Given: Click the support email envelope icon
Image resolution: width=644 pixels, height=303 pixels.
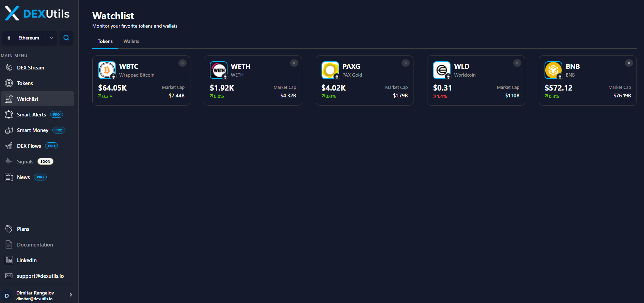Looking at the screenshot, I should coord(9,276).
